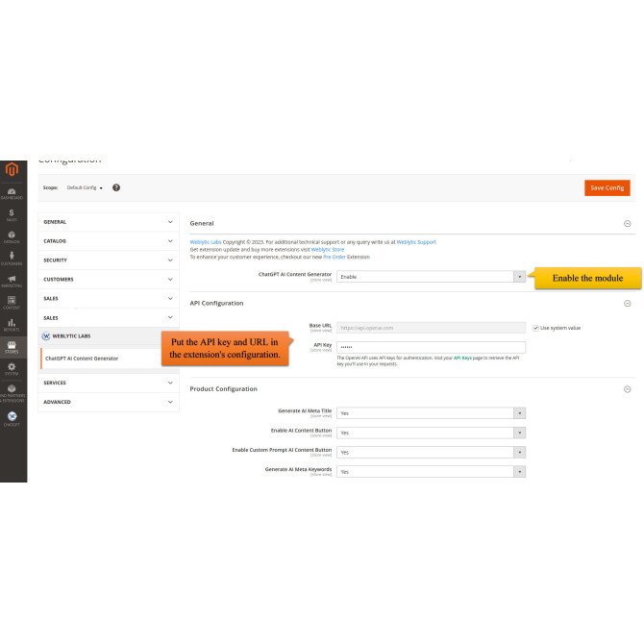Expand the General config section
This screenshot has width=644, height=644.
tap(109, 222)
